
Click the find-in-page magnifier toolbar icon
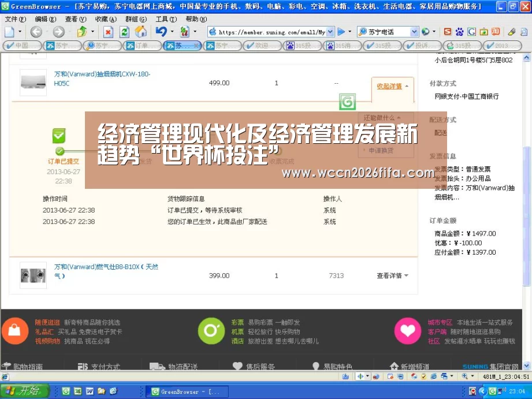coord(524,32)
